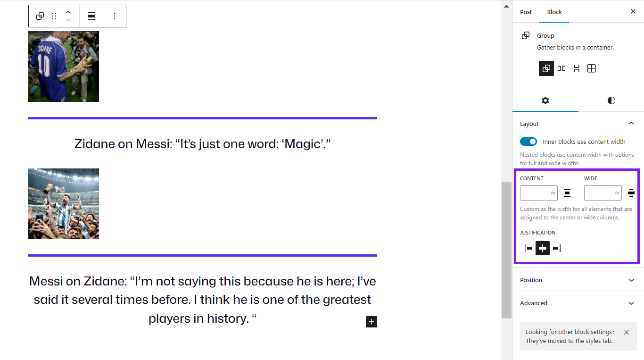Open block Options three-dots menu
Screen dimensions: 644x360
point(115,16)
